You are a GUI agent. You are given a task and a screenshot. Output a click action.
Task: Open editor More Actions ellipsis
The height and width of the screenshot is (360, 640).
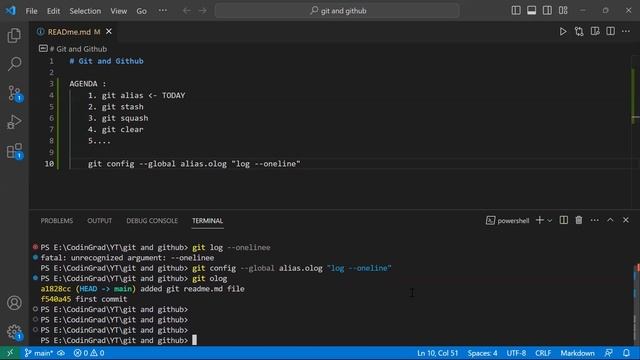click(x=626, y=31)
